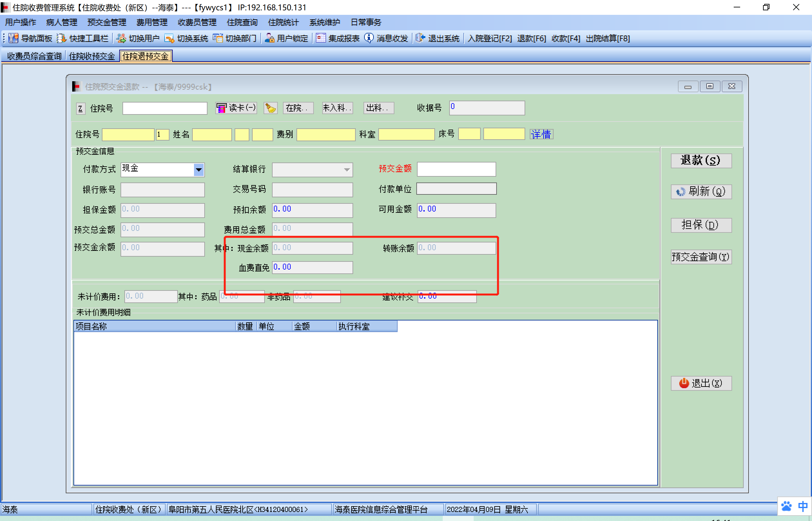Switch to the 住院收预交金 tab
Image resolution: width=812 pixels, height=521 pixels.
tap(92, 56)
